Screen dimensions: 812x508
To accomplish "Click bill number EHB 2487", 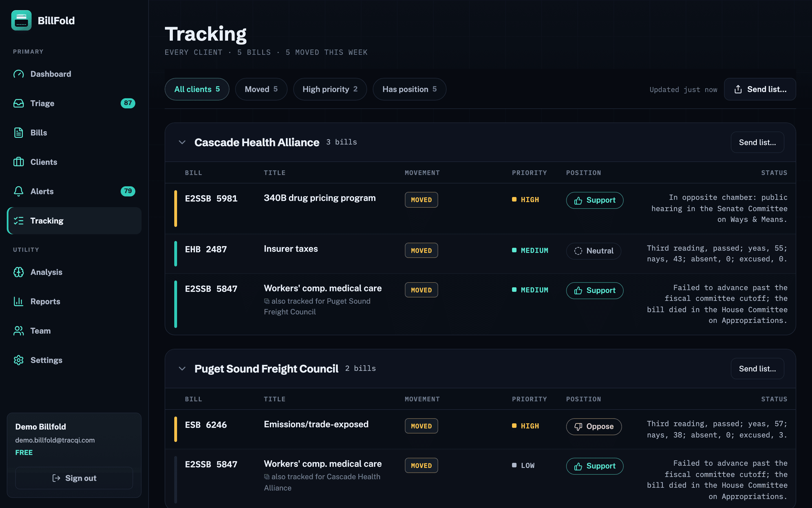I will coord(206,249).
